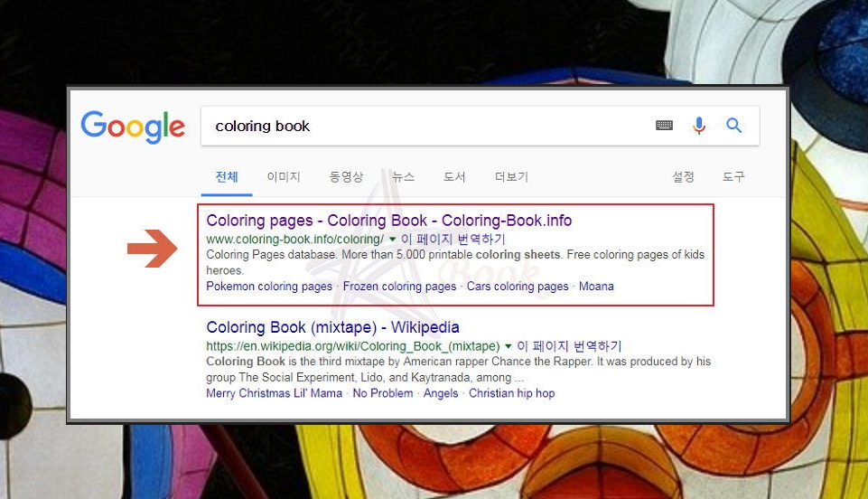Image resolution: width=868 pixels, height=499 pixels.
Task: Go to Google homepage via logo
Action: click(133, 127)
